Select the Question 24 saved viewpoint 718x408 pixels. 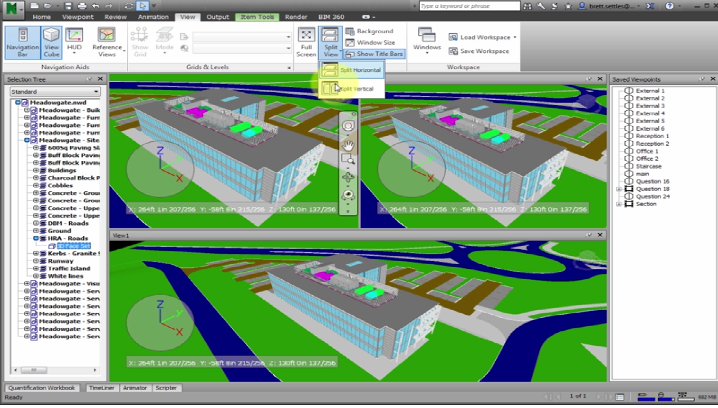pos(653,196)
